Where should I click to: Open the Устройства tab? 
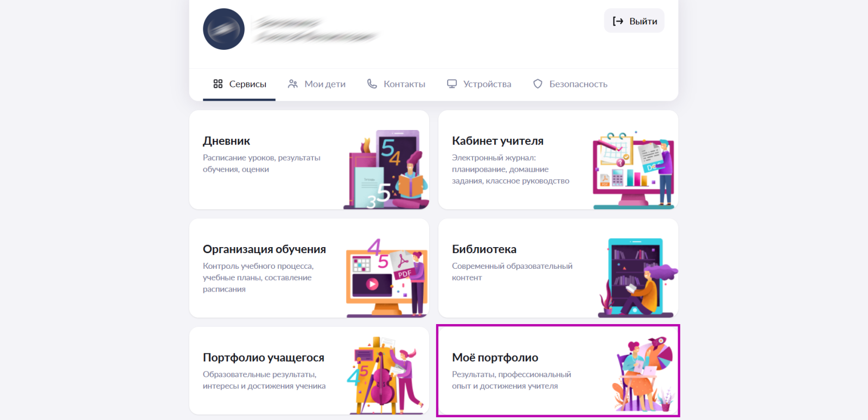coord(479,84)
